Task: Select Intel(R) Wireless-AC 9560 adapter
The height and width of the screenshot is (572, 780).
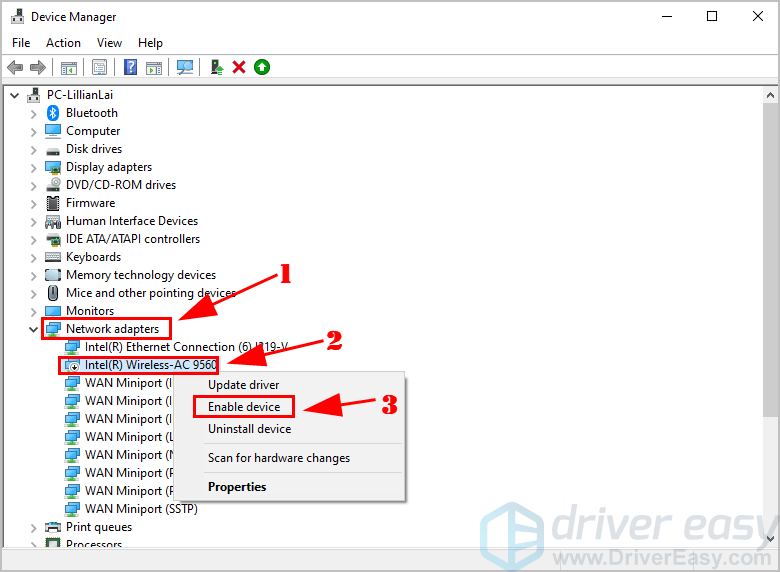Action: pos(151,365)
